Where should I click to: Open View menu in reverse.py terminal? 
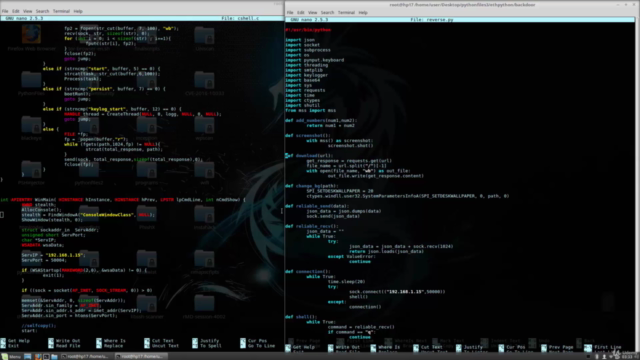pos(313,13)
